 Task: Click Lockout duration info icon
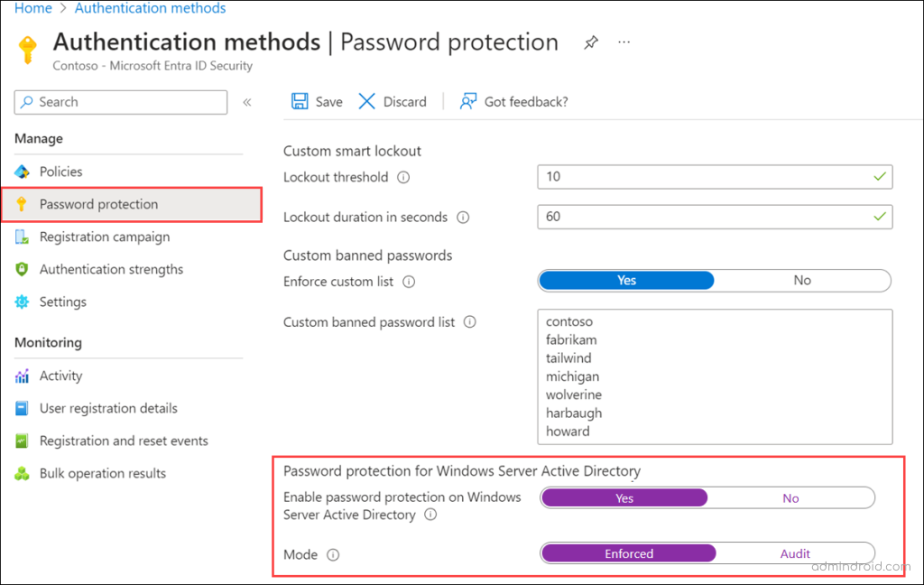point(463,218)
